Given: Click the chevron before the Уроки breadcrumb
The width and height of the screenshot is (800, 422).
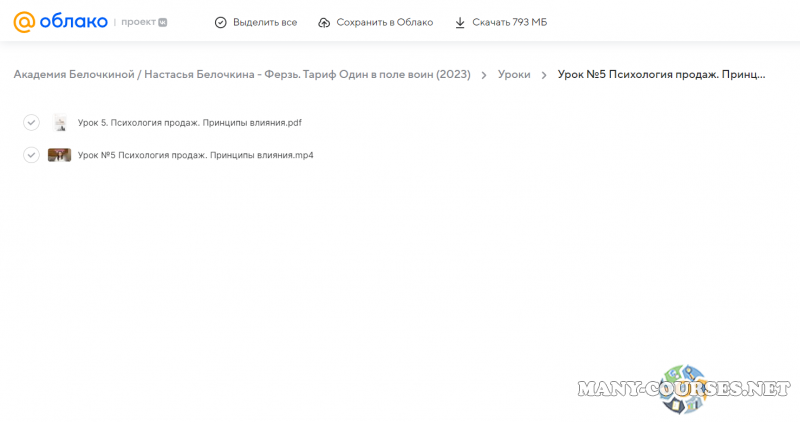Looking at the screenshot, I should click(484, 75).
